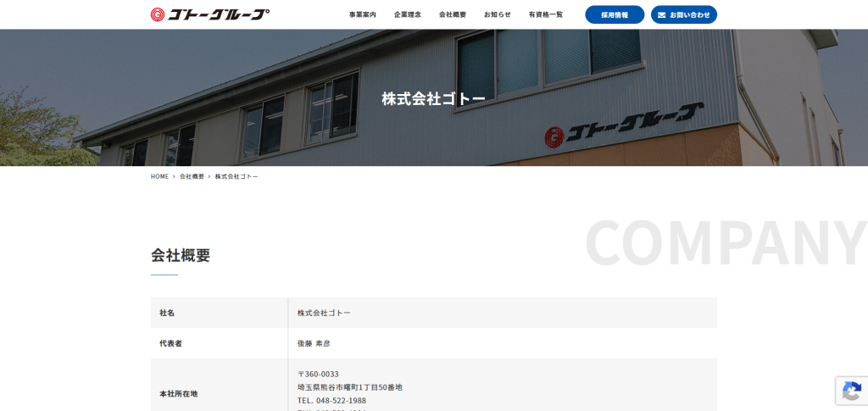868x411 pixels.
Task: Click the envelope icon in contact button
Action: point(661,15)
